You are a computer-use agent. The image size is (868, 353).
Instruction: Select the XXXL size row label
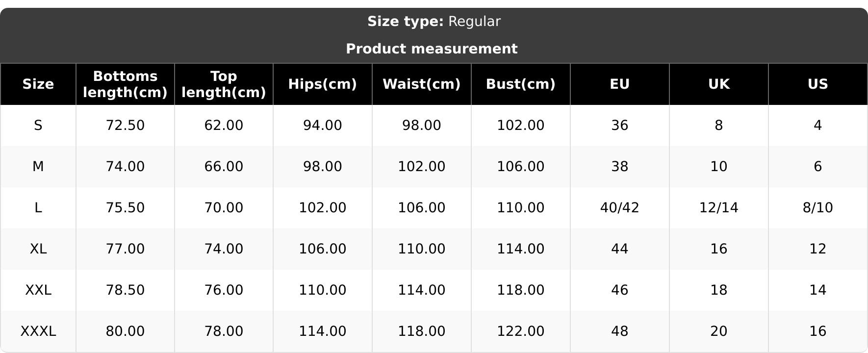tap(38, 331)
